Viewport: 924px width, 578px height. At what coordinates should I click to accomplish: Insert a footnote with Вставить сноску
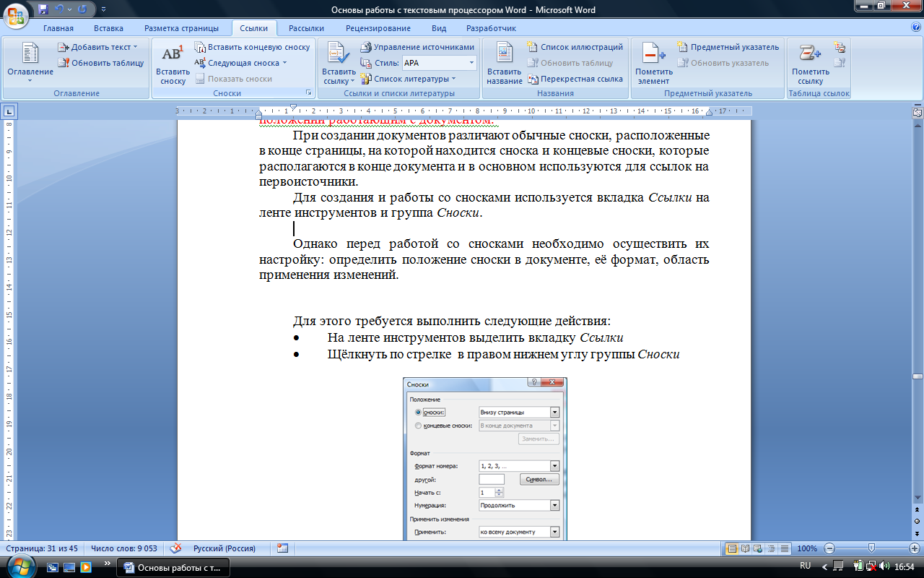(x=173, y=64)
